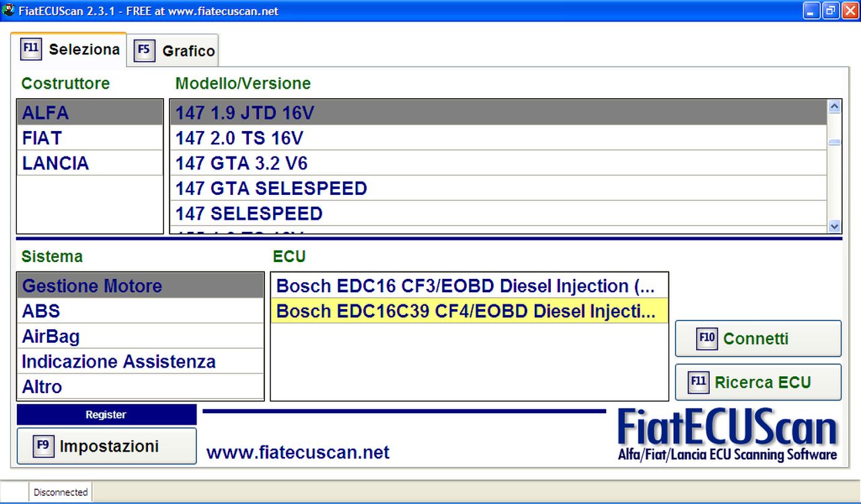The width and height of the screenshot is (861, 504).
Task: Choose LANCIA as manufacturer
Action: [x=55, y=163]
